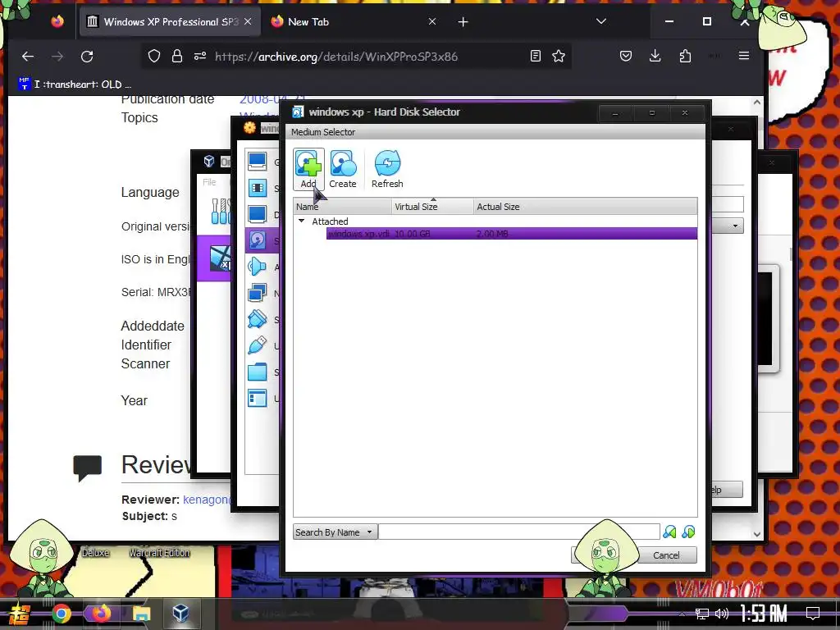The image size is (840, 630).
Task: Open Storage category in VM settings sidebar
Action: (x=258, y=240)
